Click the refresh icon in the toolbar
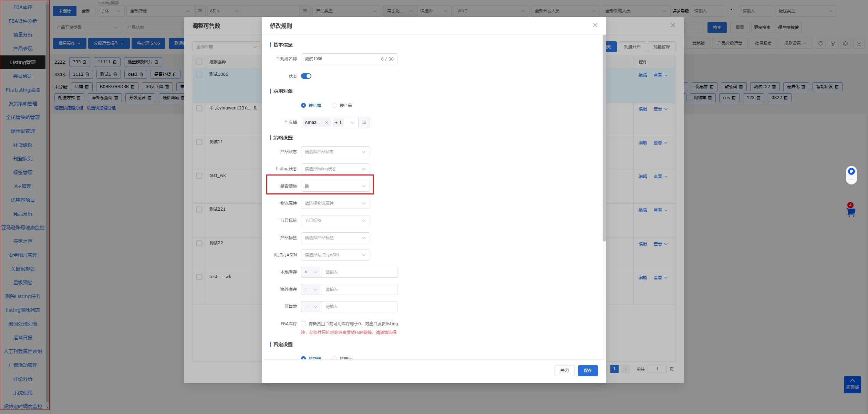 pyautogui.click(x=820, y=43)
